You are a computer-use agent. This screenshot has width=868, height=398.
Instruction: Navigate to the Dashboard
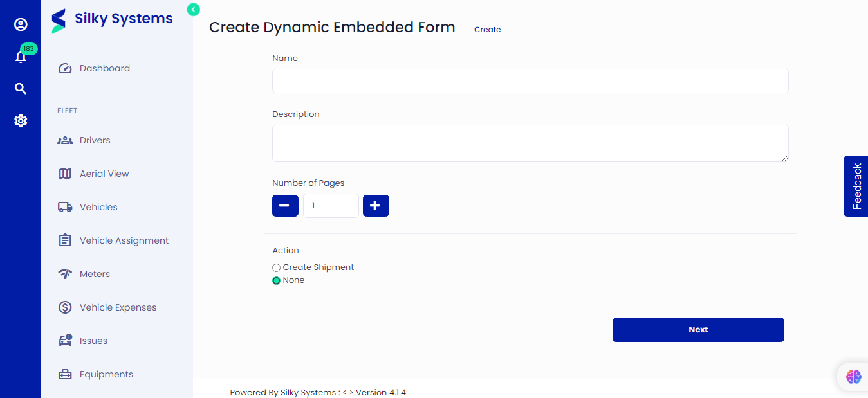coord(104,68)
